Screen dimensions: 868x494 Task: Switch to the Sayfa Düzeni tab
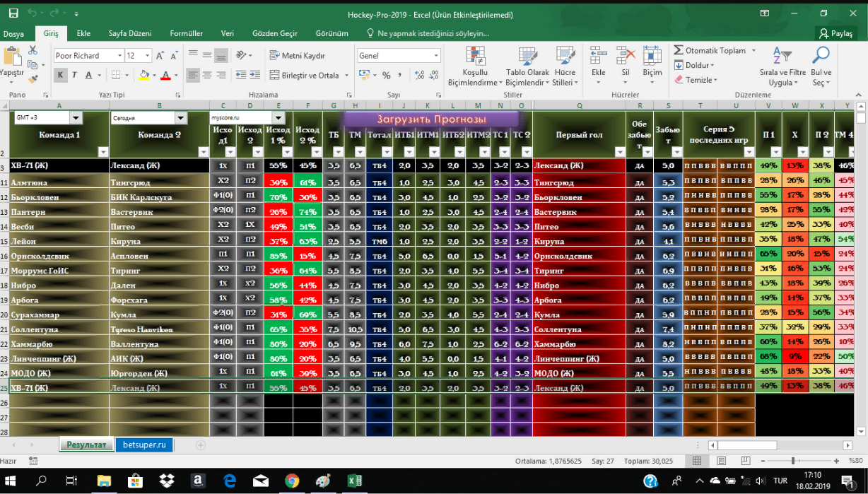pos(130,33)
